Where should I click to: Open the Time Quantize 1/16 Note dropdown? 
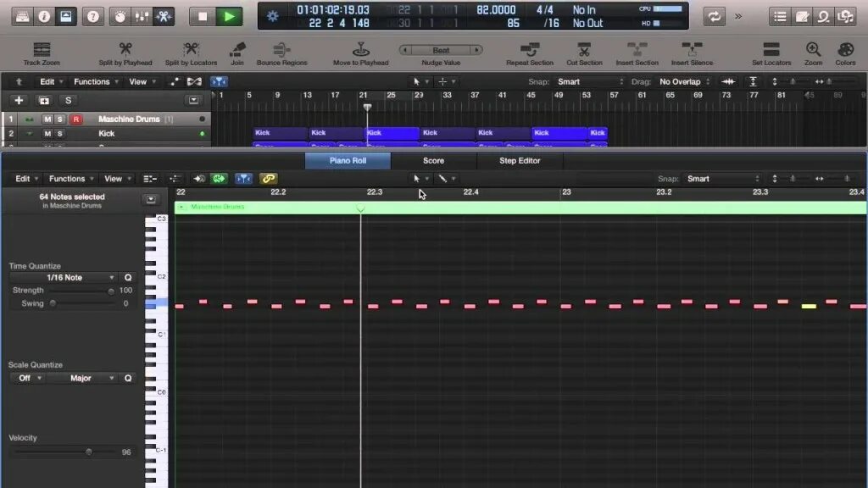(64, 277)
